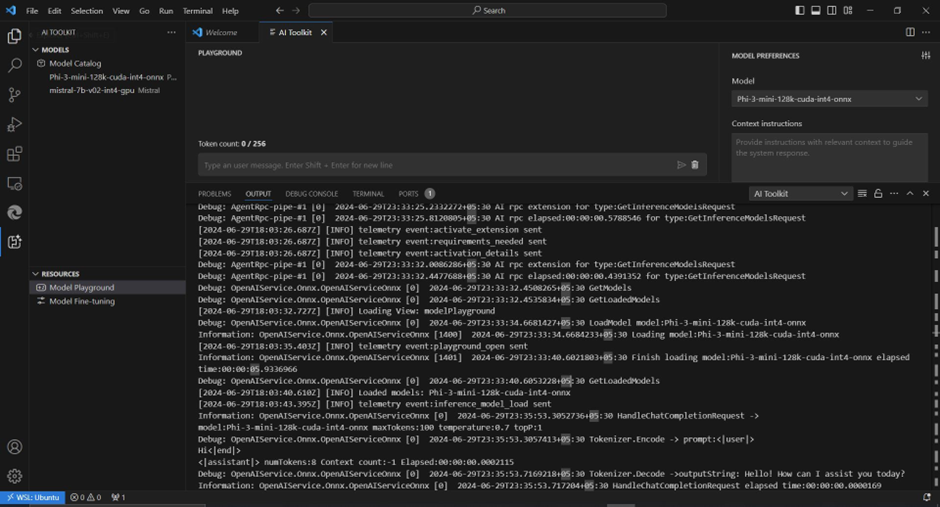The width and height of the screenshot is (940, 507).
Task: Open the WSL: Ubuntu remote indicator
Action: (x=33, y=497)
